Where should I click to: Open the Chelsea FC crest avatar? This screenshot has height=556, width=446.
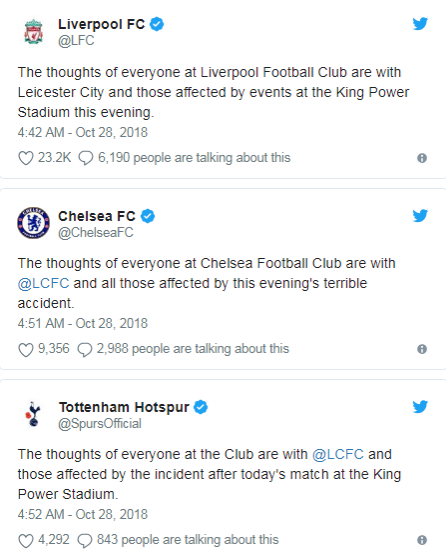click(34, 223)
